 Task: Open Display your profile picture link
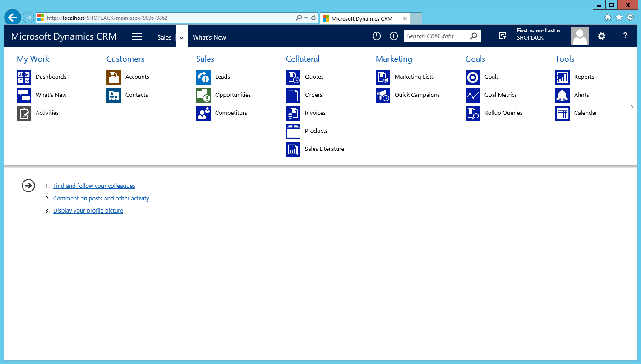pyautogui.click(x=88, y=211)
